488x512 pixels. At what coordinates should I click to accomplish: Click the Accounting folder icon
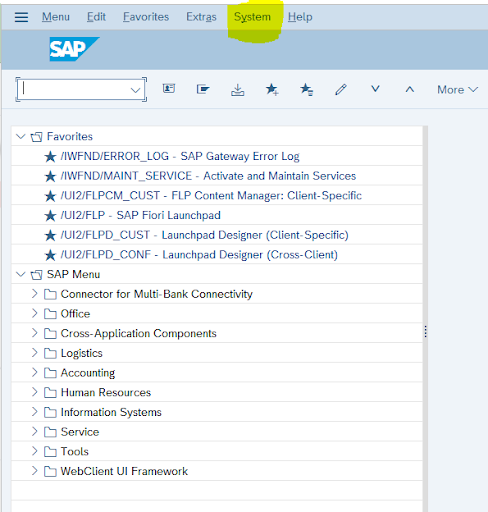(50, 373)
